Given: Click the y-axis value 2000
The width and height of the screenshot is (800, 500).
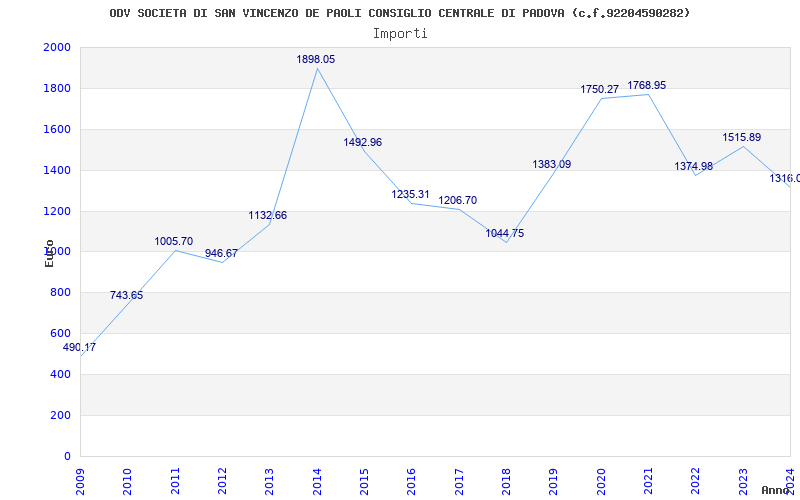Looking at the screenshot, I should pos(57,47).
